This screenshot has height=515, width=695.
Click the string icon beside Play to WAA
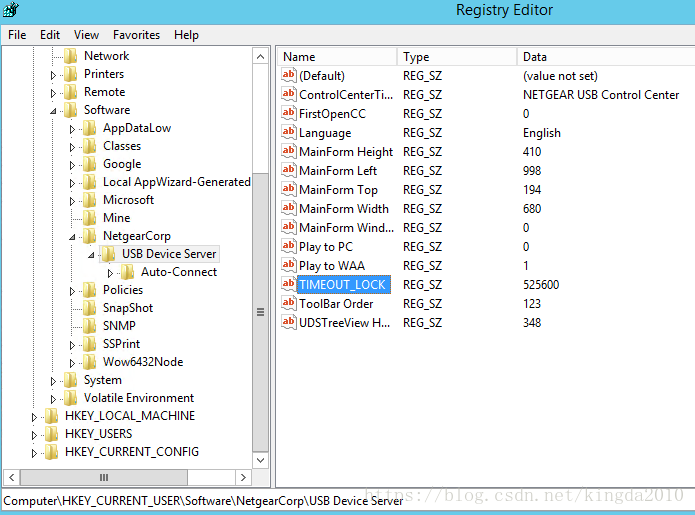coord(289,265)
